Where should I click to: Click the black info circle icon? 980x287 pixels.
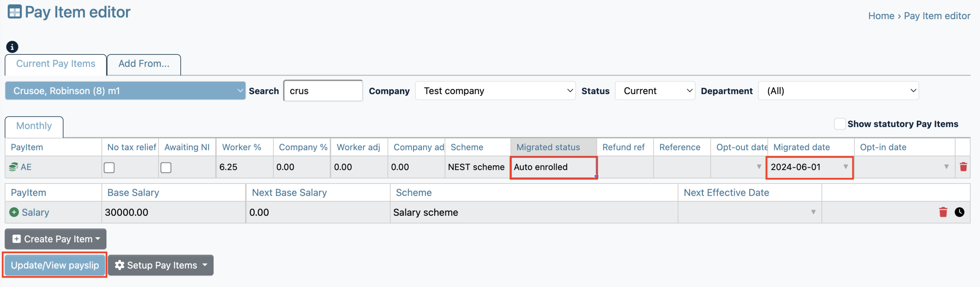click(x=12, y=47)
